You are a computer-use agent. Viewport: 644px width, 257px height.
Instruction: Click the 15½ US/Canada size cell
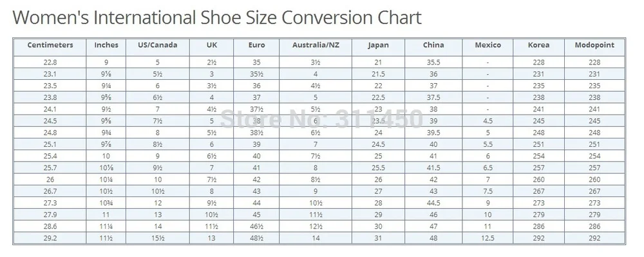coord(158,238)
